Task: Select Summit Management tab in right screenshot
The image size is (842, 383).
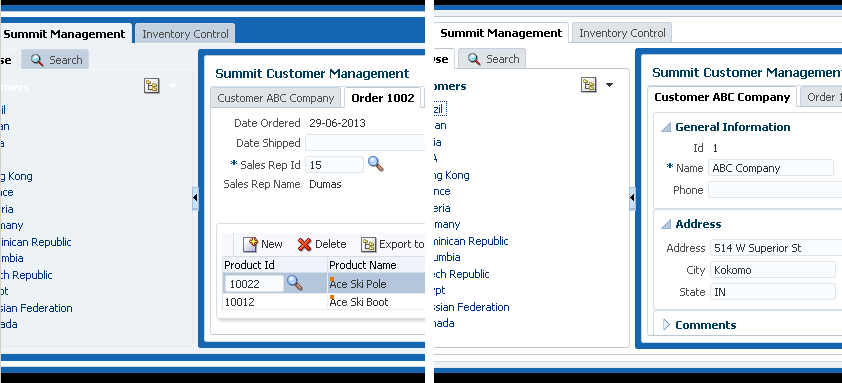Action: [502, 33]
